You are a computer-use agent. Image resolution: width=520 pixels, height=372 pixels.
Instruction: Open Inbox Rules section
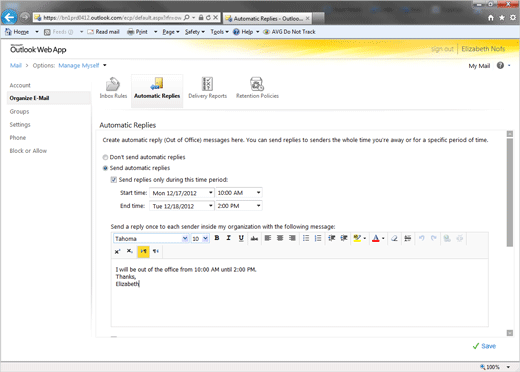point(113,88)
